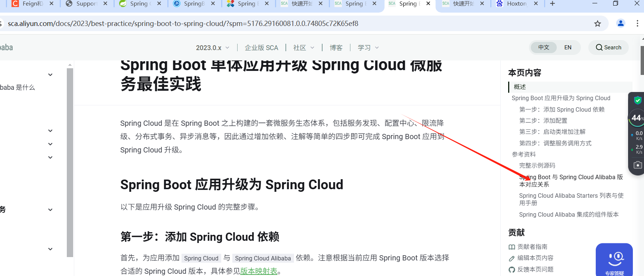Jump to 第二步:添加配置 section
The width and height of the screenshot is (644, 276).
(543, 121)
